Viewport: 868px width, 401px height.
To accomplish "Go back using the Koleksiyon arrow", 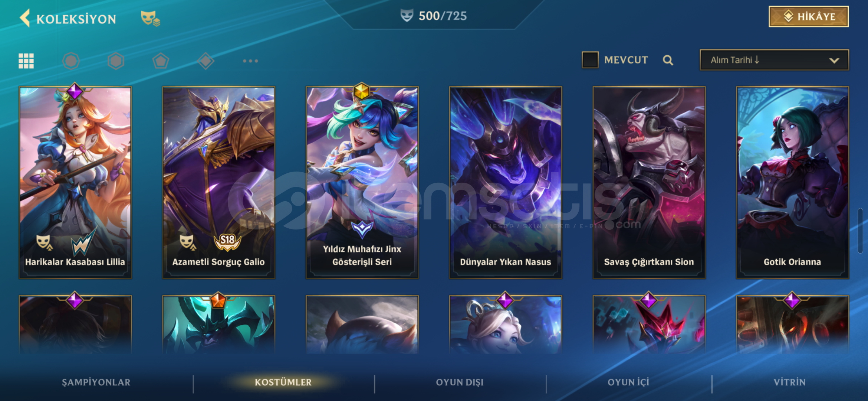I will 25,18.
